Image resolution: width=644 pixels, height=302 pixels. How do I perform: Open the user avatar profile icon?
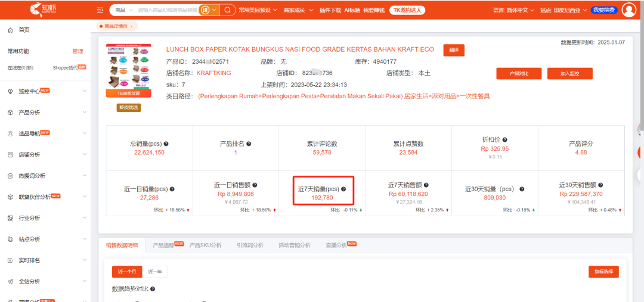point(629,10)
